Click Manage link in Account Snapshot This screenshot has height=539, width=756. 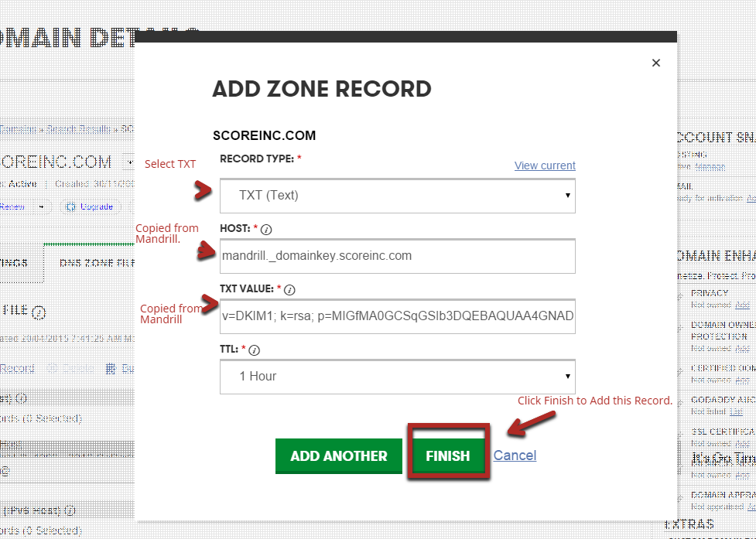[710, 167]
